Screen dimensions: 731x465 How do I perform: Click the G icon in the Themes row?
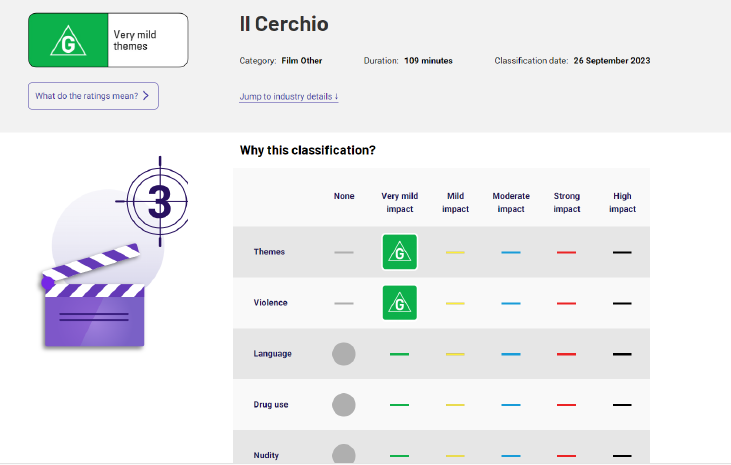[x=399, y=252]
